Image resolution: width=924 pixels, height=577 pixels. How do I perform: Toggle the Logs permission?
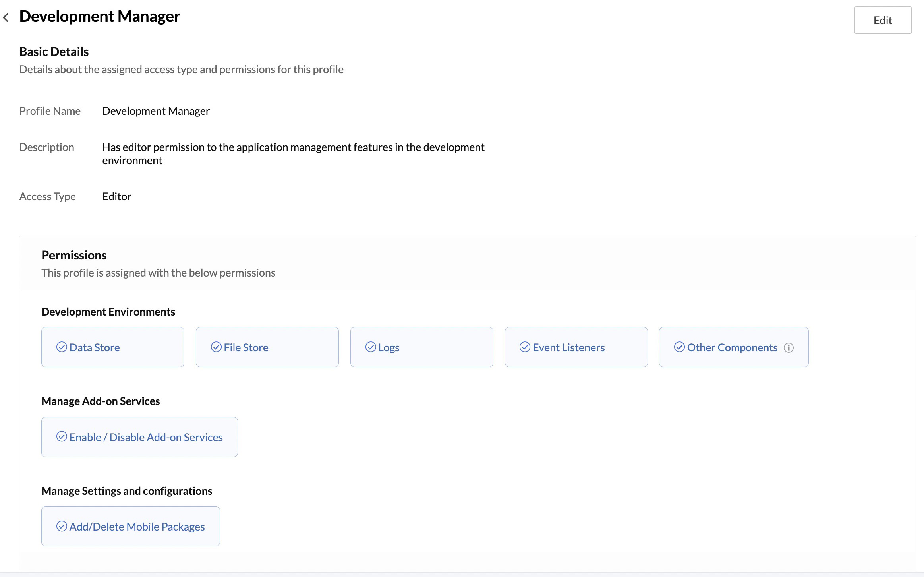coord(421,347)
